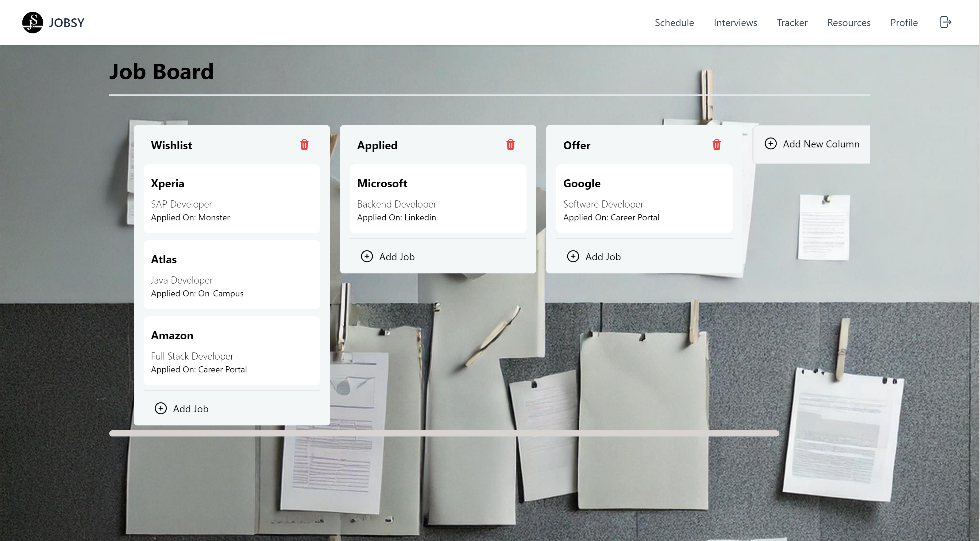Delete the Offer column using its trash icon

coord(717,145)
